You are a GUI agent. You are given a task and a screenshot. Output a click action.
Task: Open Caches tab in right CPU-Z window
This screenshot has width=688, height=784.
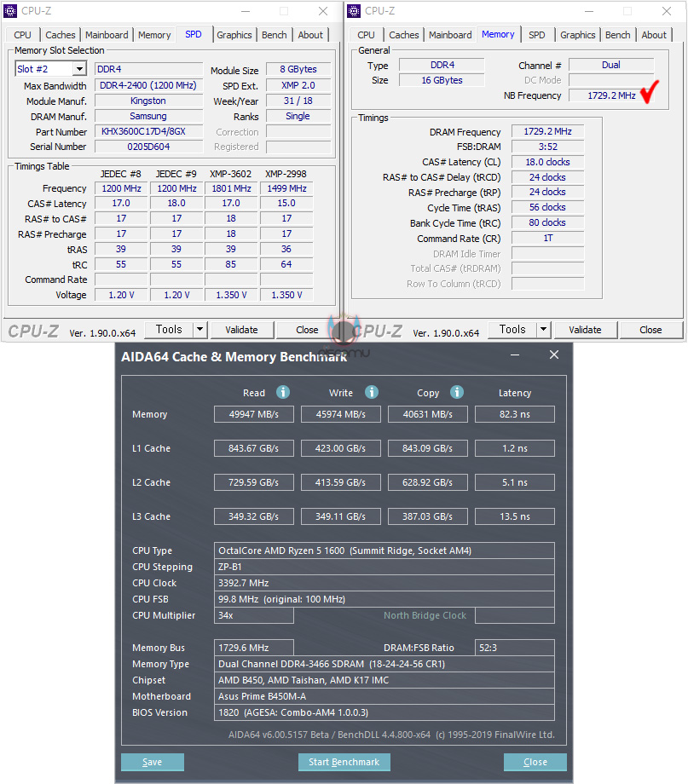click(x=404, y=35)
